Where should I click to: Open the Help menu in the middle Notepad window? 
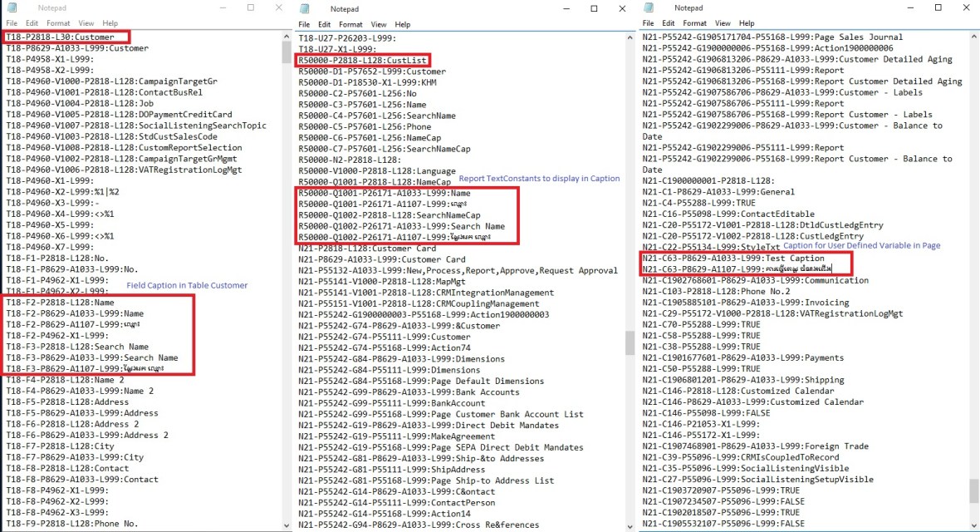[403, 25]
